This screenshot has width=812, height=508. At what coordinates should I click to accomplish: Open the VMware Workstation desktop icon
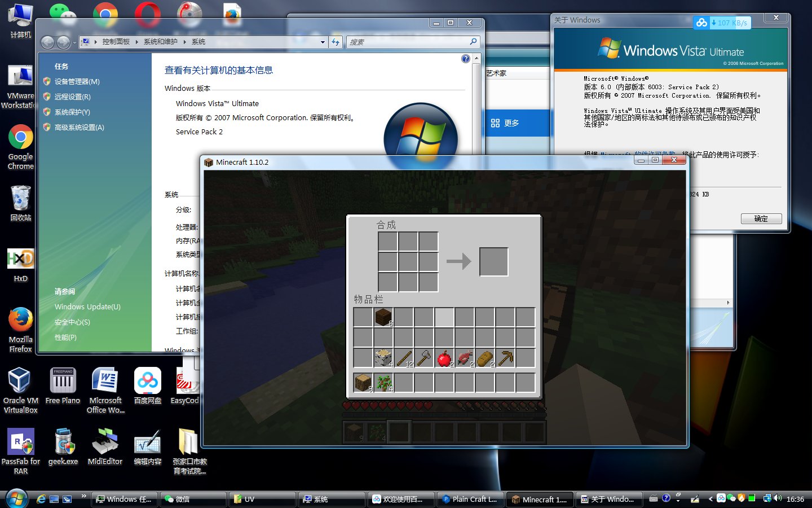(19, 87)
